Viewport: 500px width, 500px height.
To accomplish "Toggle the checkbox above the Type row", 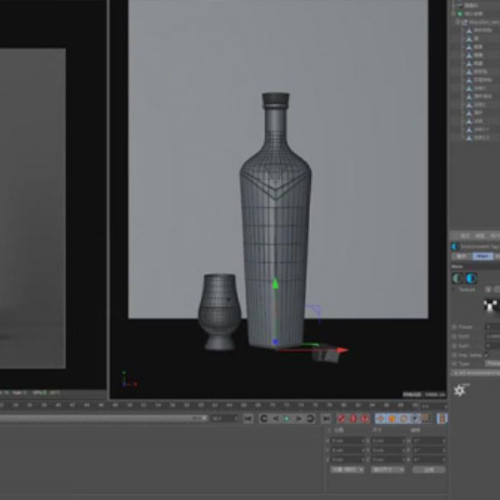I will pyautogui.click(x=487, y=355).
